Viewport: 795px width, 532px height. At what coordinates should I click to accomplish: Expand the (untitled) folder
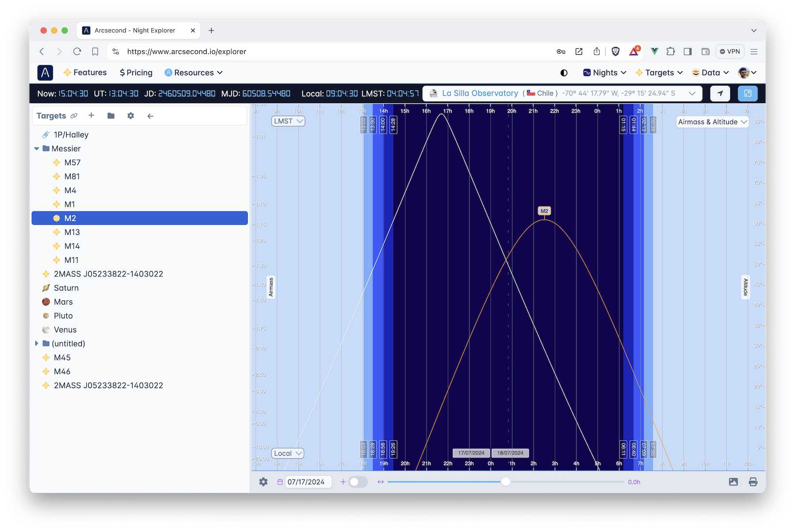tap(37, 343)
